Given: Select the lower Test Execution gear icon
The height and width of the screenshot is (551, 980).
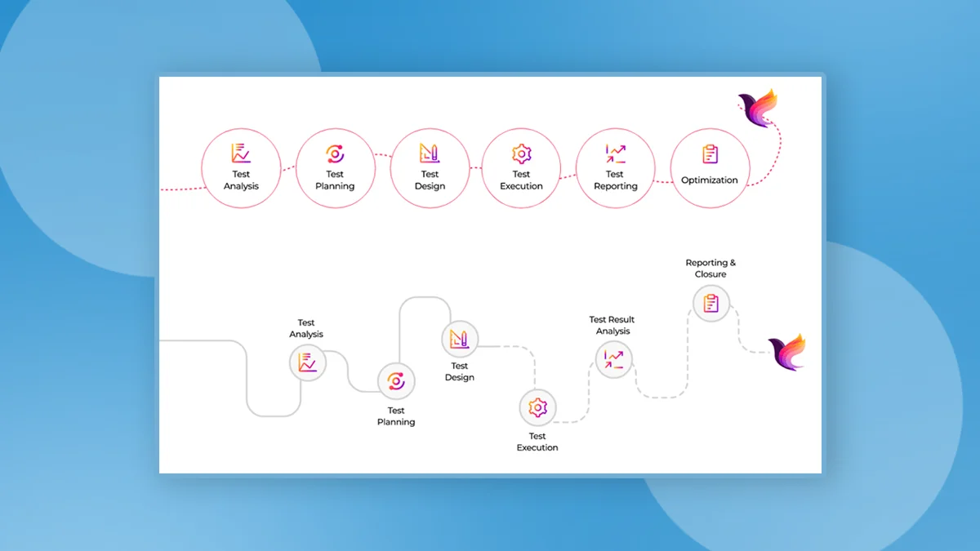Looking at the screenshot, I should tap(537, 407).
